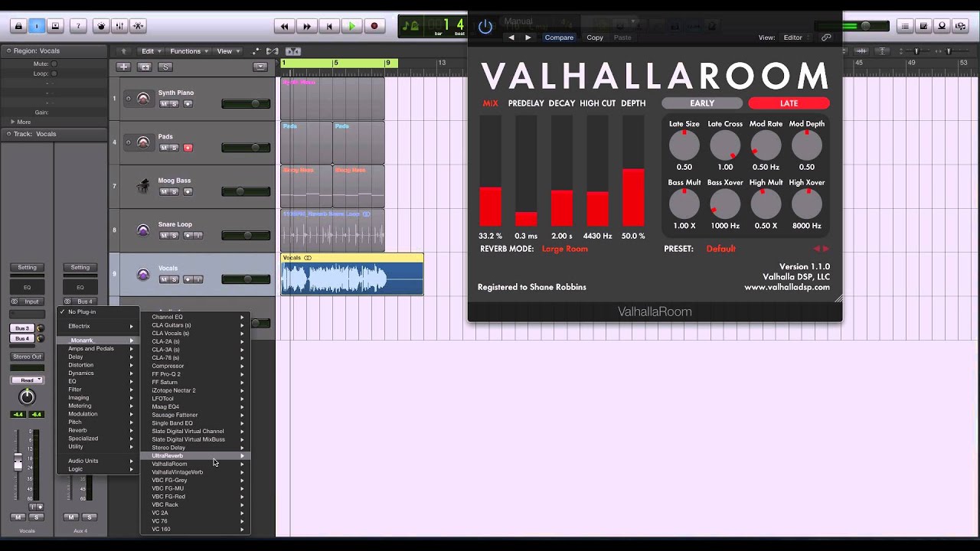Open the Toolbar display button
The width and height of the screenshot is (980, 551).
click(x=55, y=26)
